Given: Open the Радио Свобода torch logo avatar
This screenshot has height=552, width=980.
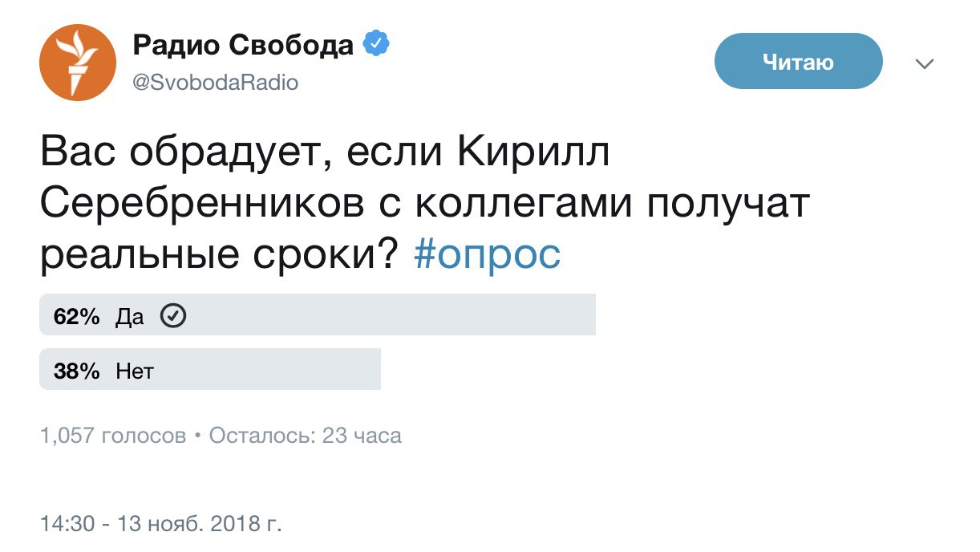Looking at the screenshot, I should [x=78, y=63].
